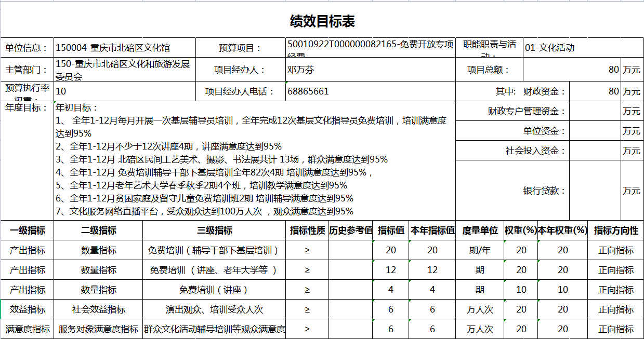Viewport: 644px width, 339px height.
Task: Click the 预算执行率权重 label cell
Action: [x=27, y=91]
